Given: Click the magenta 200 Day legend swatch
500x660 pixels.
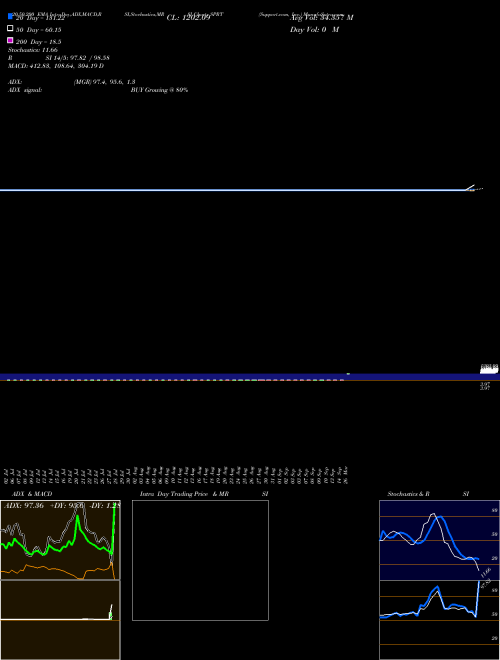Looking at the screenshot, I should pyautogui.click(x=10, y=40).
